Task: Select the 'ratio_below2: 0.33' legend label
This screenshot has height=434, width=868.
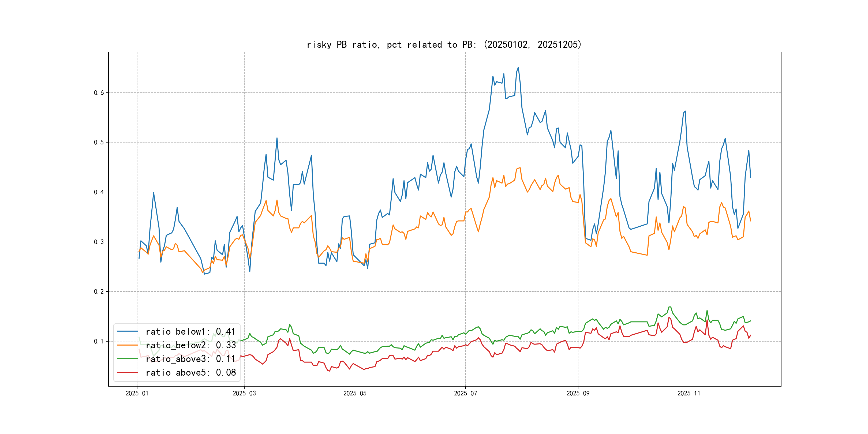Action: coord(190,345)
